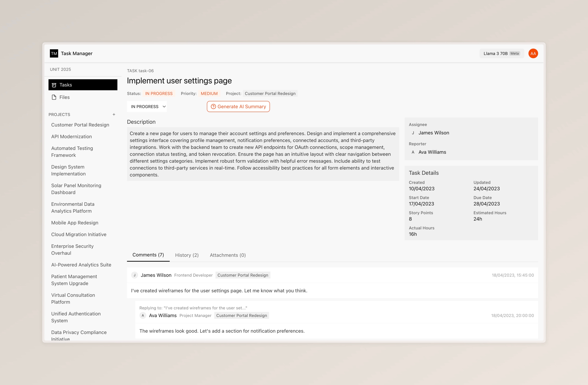Image resolution: width=588 pixels, height=385 pixels.
Task: Click the UNIT 2025 workspace label
Action: [60, 69]
